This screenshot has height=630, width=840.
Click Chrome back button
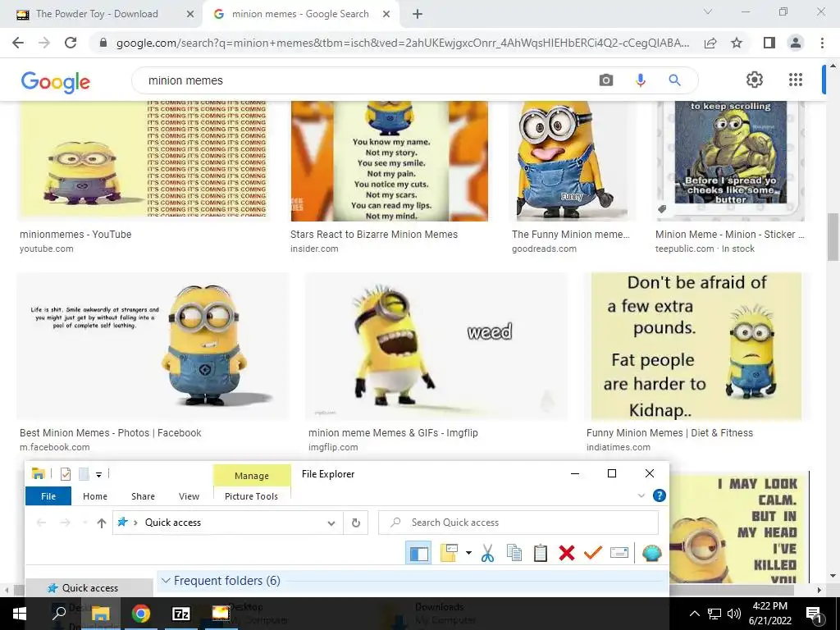click(18, 43)
